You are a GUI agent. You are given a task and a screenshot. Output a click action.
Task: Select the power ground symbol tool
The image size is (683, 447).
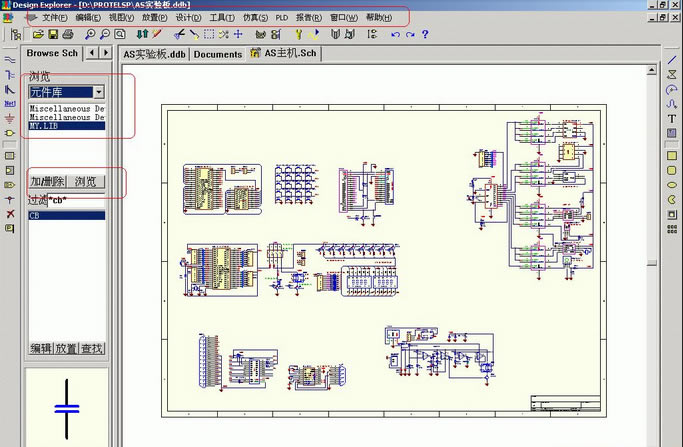point(10,118)
